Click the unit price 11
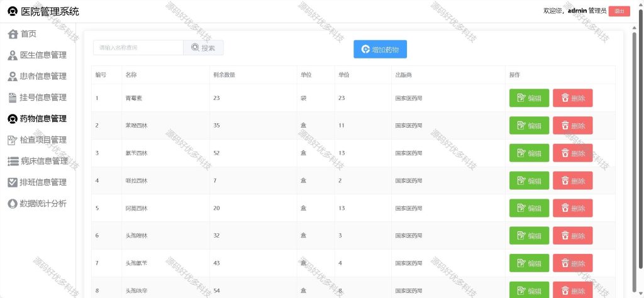Image resolution: width=644 pixels, height=298 pixels. 341,126
